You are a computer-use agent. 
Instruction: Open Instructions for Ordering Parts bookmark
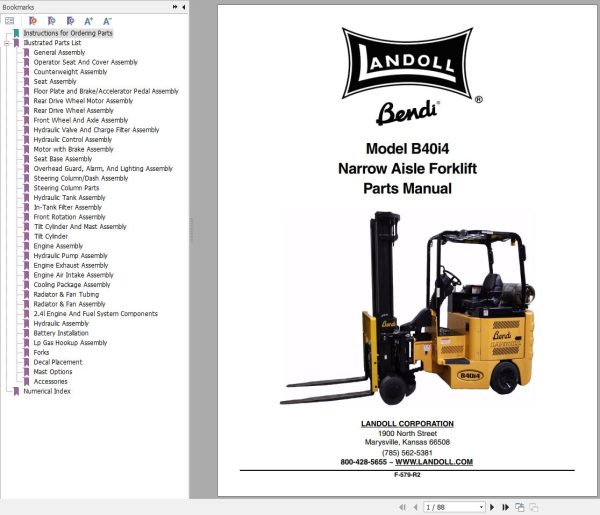[68, 33]
